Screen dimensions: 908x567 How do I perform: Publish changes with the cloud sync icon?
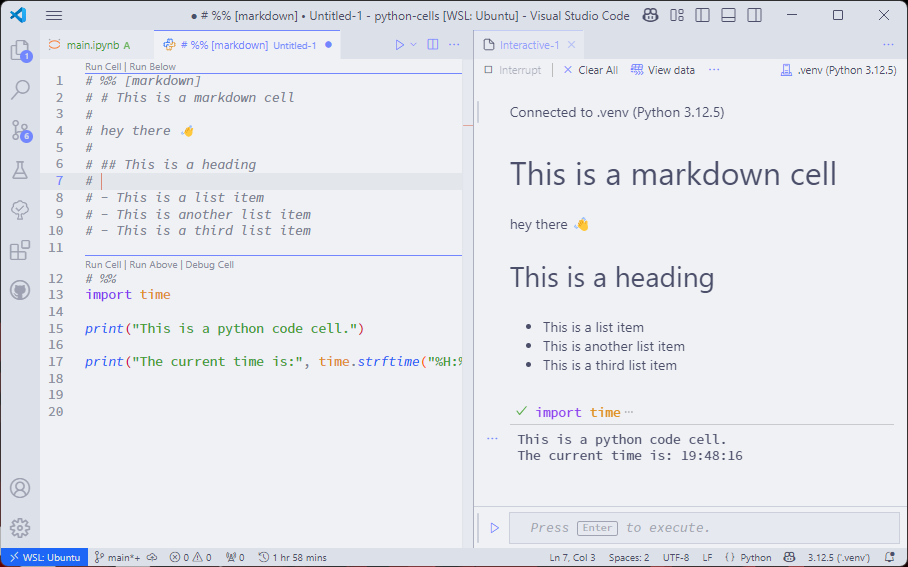click(152, 558)
